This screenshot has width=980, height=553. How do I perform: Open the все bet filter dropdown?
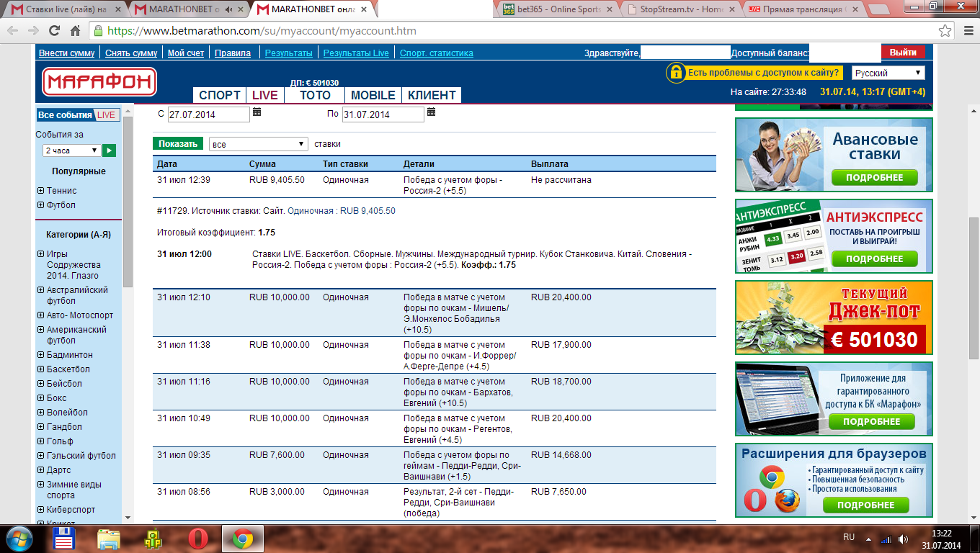click(259, 144)
